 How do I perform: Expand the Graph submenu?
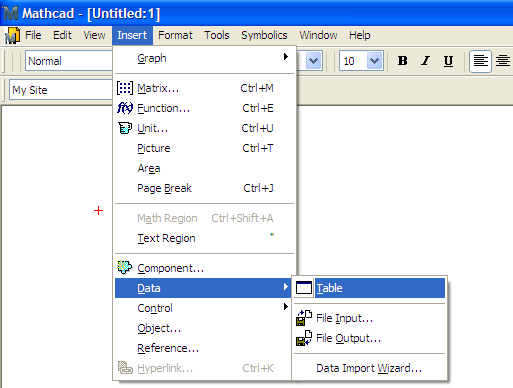[x=204, y=58]
